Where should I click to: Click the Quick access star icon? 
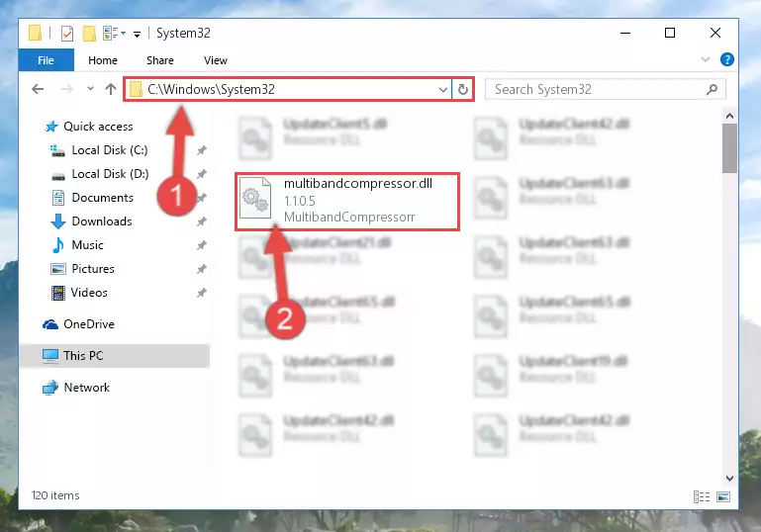(51, 127)
